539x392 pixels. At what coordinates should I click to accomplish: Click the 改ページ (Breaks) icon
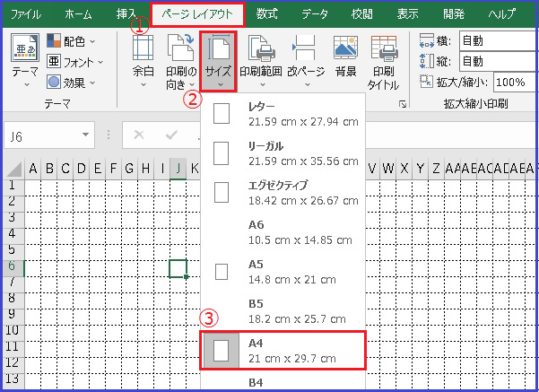305,48
